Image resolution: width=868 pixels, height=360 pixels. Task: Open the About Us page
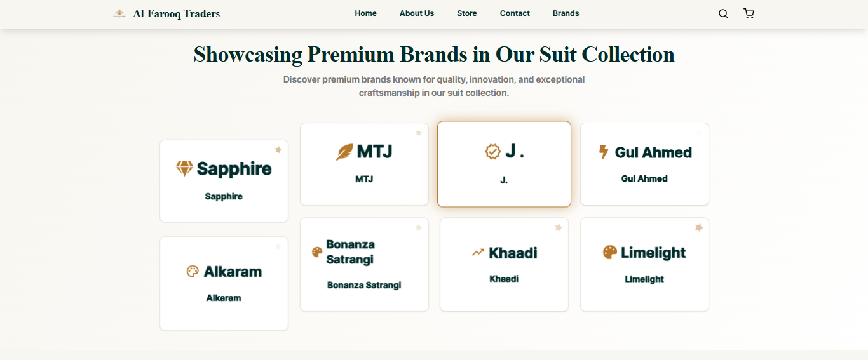tap(417, 13)
